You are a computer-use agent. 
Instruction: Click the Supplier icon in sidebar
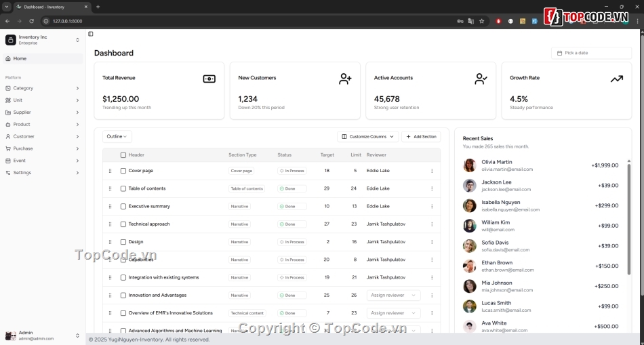(x=8, y=113)
